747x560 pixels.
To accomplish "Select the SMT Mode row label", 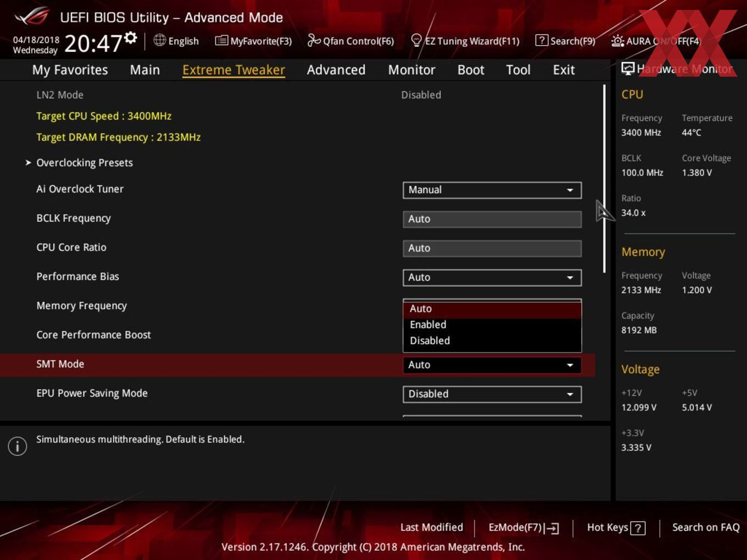I will click(60, 364).
